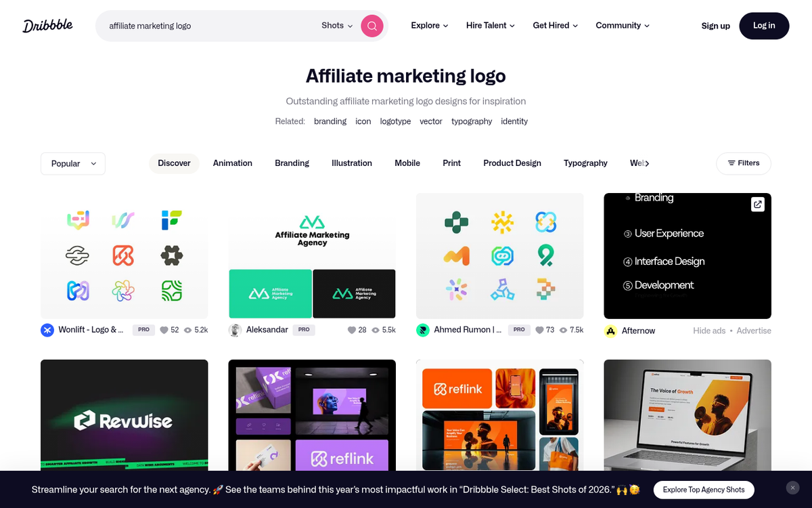The height and width of the screenshot is (508, 812).
Task: Click the Dribbble logo
Action: click(47, 25)
